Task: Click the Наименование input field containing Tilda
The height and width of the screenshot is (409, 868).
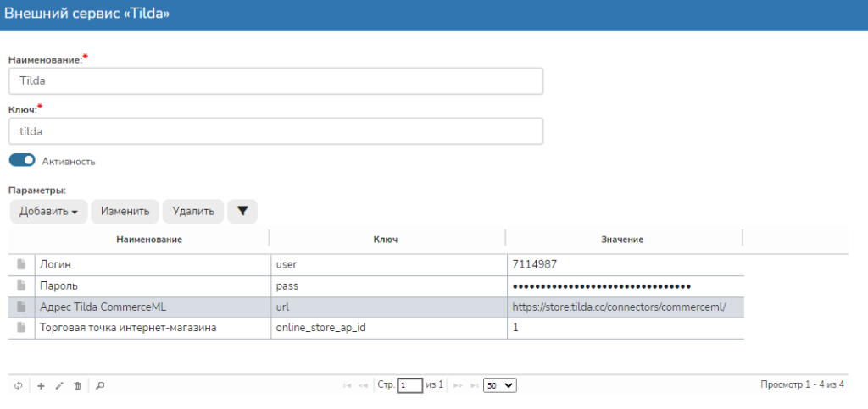Action: tap(275, 81)
